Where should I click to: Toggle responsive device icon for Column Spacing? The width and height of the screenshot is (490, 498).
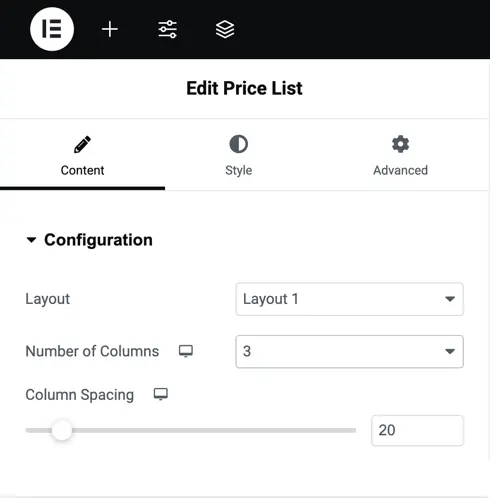tap(161, 394)
